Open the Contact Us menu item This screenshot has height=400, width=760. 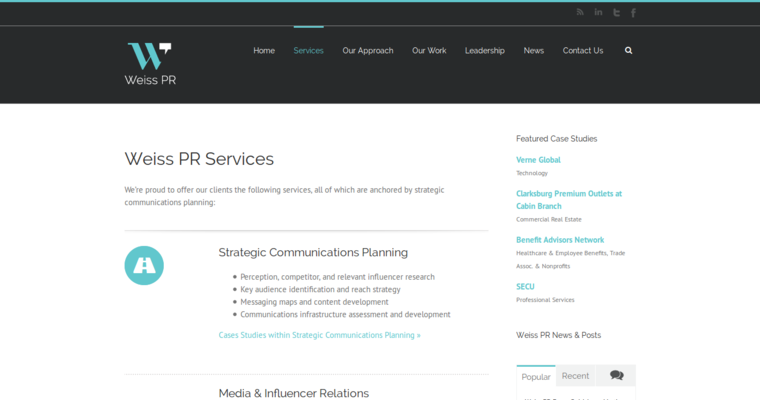coord(583,50)
